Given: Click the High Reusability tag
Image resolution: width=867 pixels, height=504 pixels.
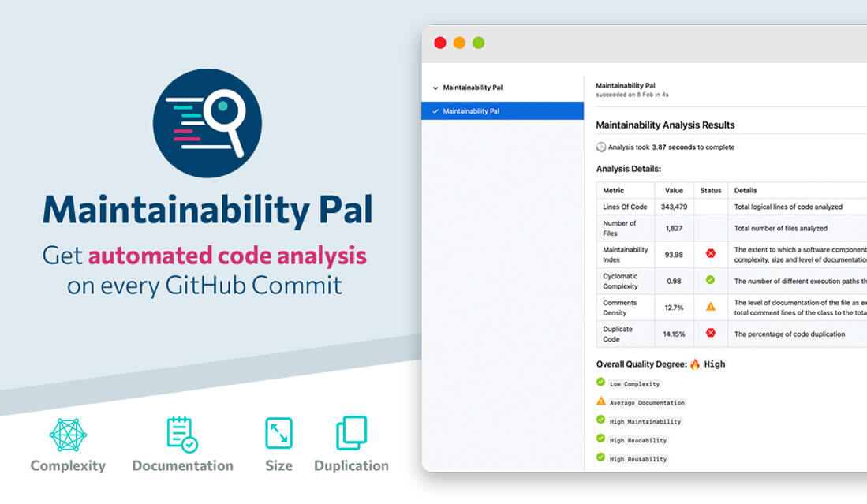Looking at the screenshot, I should [x=638, y=459].
